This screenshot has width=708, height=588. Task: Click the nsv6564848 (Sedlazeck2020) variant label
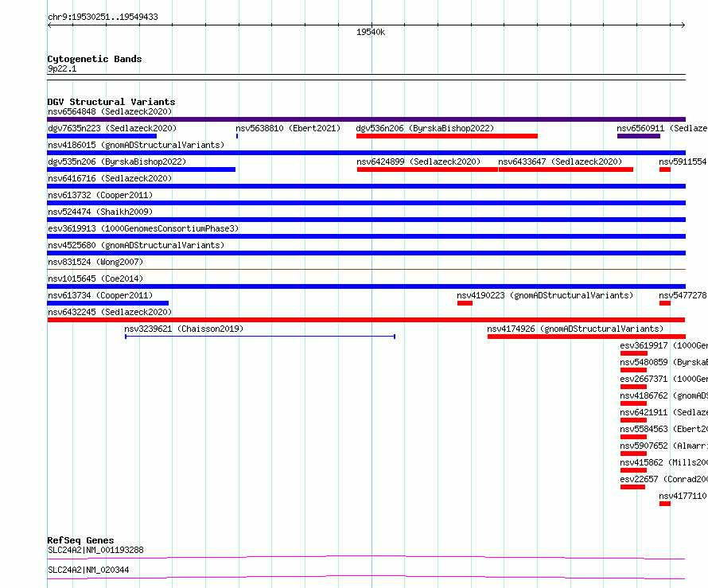point(110,111)
